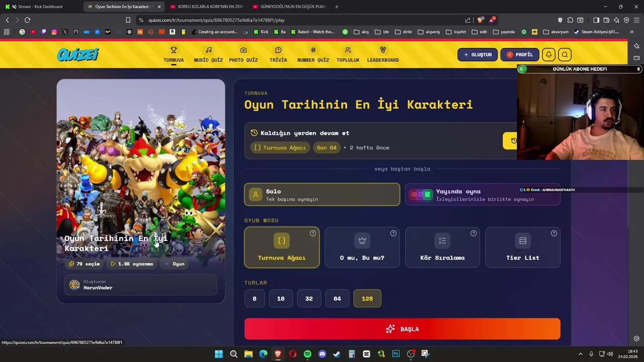
Task: Select 16 rounds
Action: [x=281, y=299]
